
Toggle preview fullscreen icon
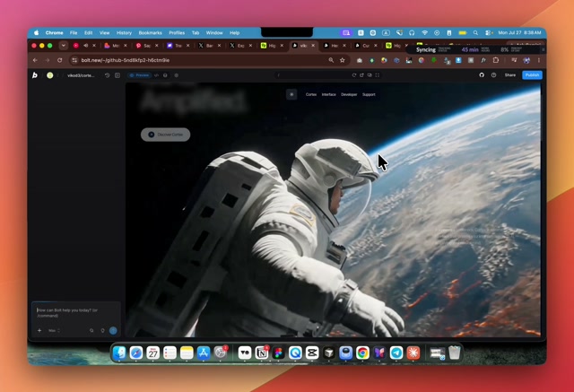tap(378, 75)
